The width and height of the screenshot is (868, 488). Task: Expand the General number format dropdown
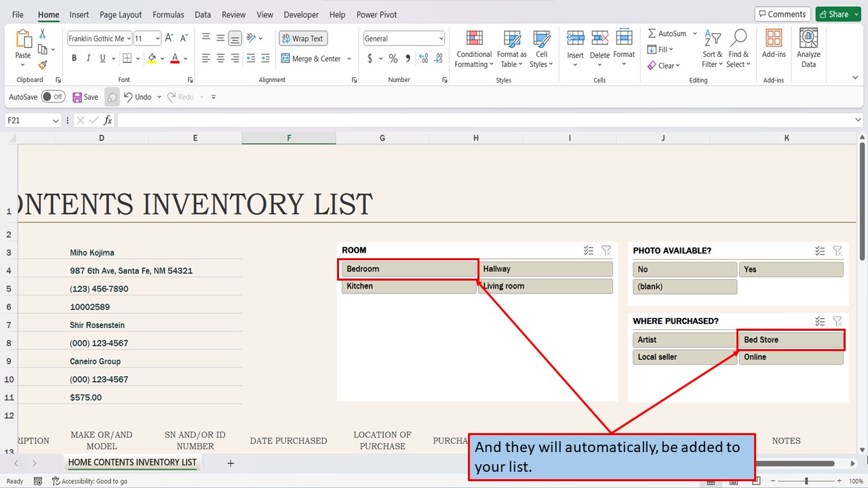tap(440, 38)
